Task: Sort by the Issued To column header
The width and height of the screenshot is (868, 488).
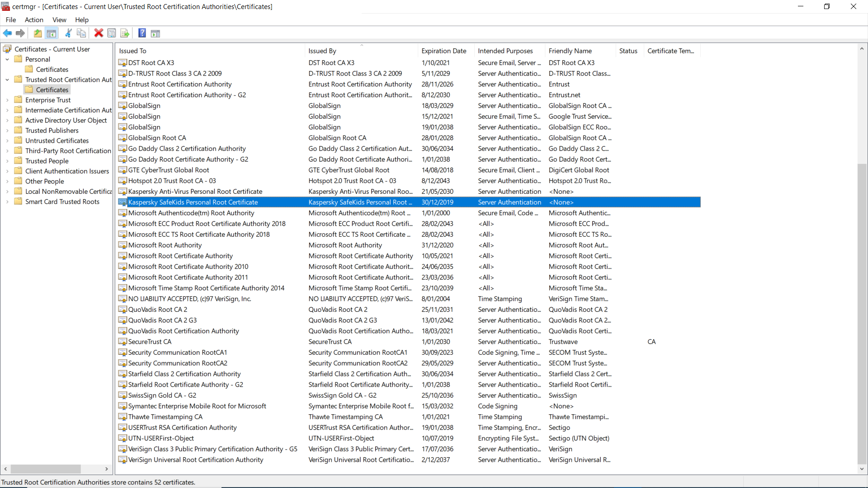Action: pos(210,51)
